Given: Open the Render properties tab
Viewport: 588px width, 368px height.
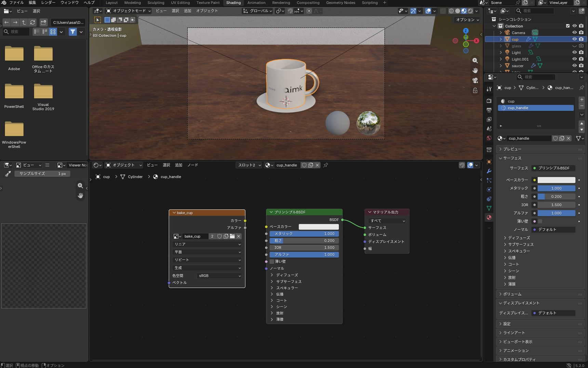Looking at the screenshot, I should pos(489,101).
